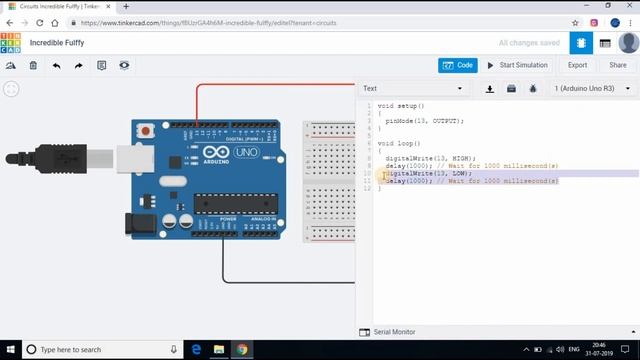Open the notes tool icon
Image resolution: width=640 pixels, height=360 pixels.
click(x=102, y=65)
